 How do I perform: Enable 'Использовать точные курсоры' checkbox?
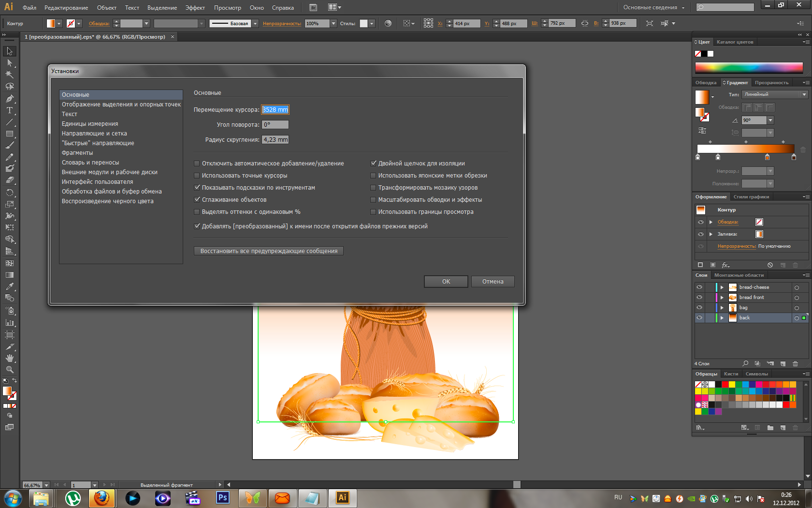click(x=197, y=176)
